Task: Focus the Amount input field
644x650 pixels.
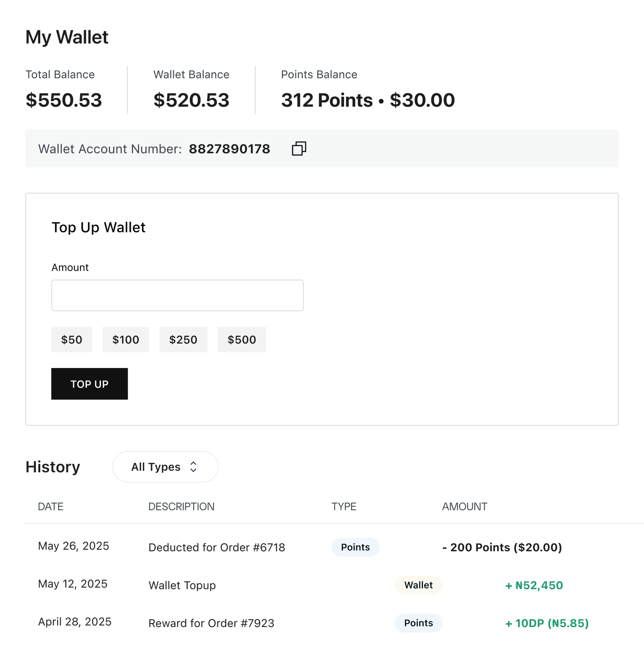Action: [178, 295]
